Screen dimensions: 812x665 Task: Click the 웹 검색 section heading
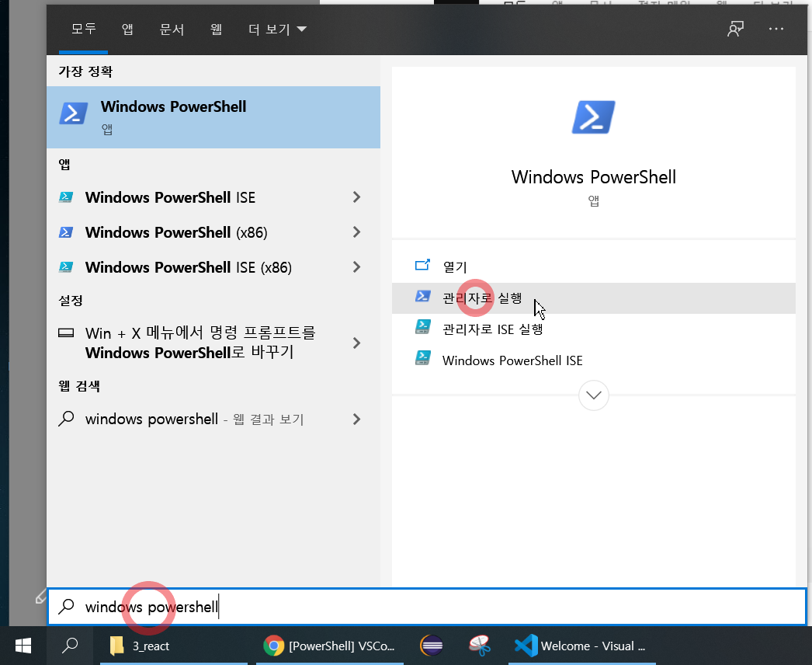[79, 386]
